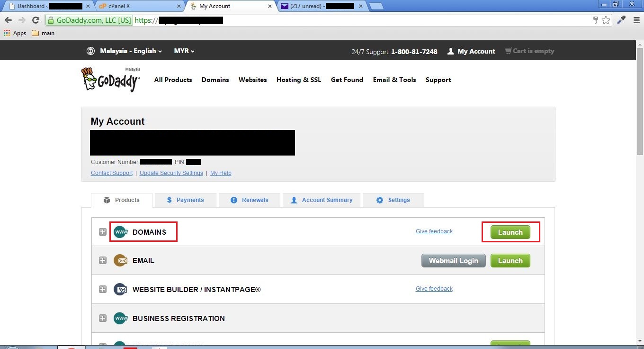
Task: Switch to the Settings tab
Action: [394, 200]
